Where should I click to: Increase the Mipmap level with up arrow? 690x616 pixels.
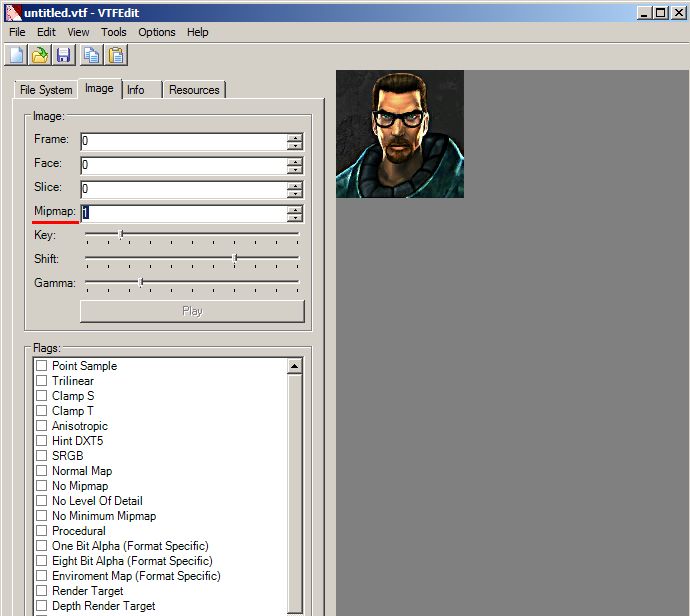[295, 209]
